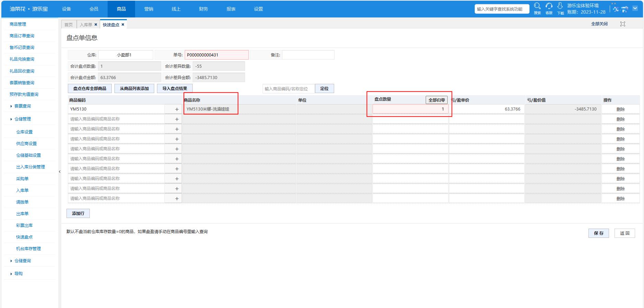Click plus button in ninth table row

pos(177,189)
